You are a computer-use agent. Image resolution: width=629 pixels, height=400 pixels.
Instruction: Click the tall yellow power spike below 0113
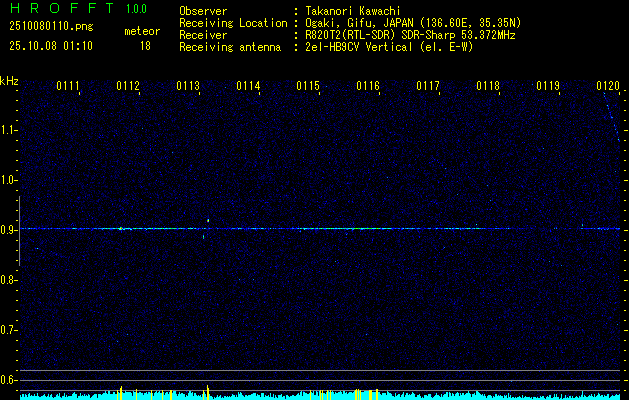coord(207,392)
